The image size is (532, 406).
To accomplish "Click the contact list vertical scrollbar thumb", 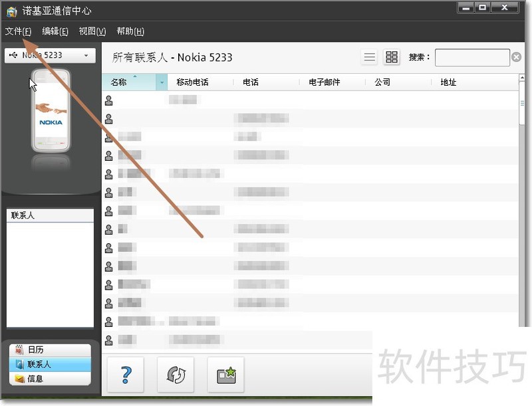I will point(522,104).
